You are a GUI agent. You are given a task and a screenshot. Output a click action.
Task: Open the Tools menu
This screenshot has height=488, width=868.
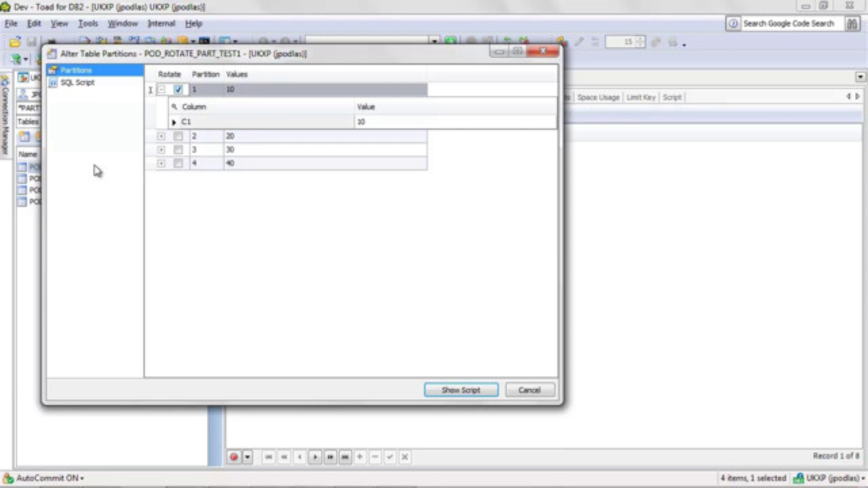(88, 23)
